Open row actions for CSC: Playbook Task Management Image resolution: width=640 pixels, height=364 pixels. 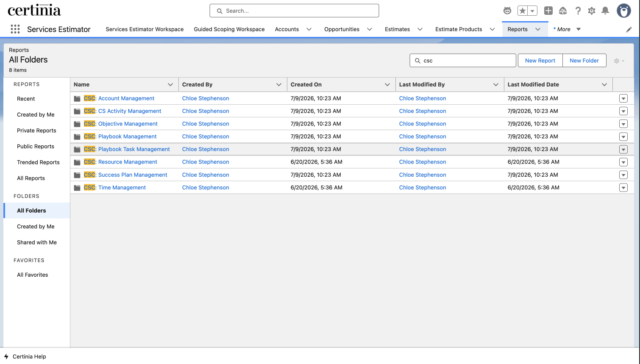[623, 149]
